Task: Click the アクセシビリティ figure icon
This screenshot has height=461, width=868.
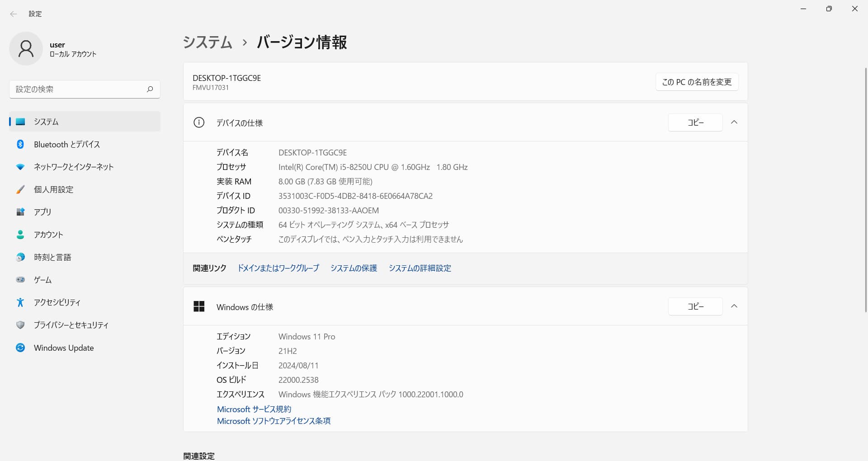Action: tap(20, 302)
